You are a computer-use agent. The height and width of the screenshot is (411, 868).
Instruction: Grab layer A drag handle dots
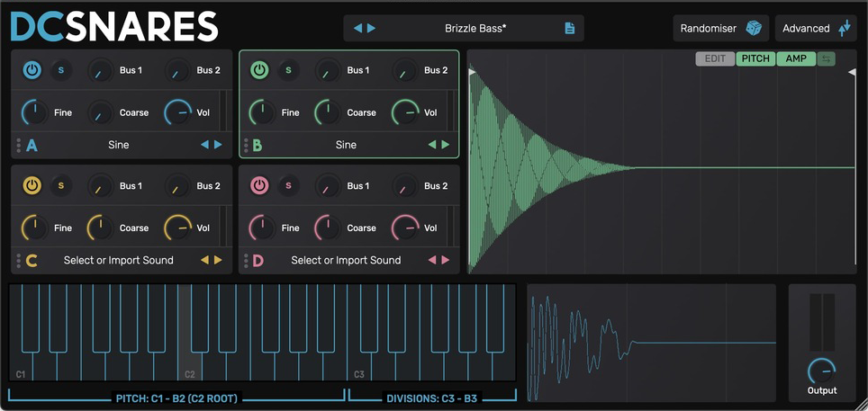[x=18, y=145]
